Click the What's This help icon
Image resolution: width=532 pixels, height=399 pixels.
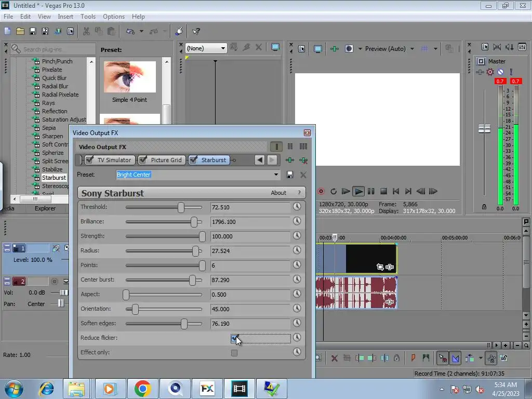click(x=196, y=31)
